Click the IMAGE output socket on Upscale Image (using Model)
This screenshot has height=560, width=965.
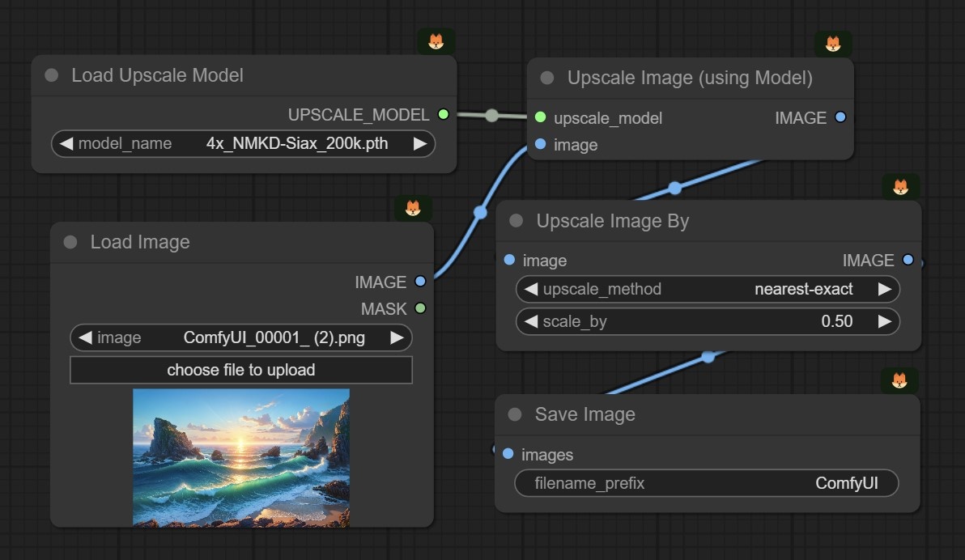pos(840,117)
